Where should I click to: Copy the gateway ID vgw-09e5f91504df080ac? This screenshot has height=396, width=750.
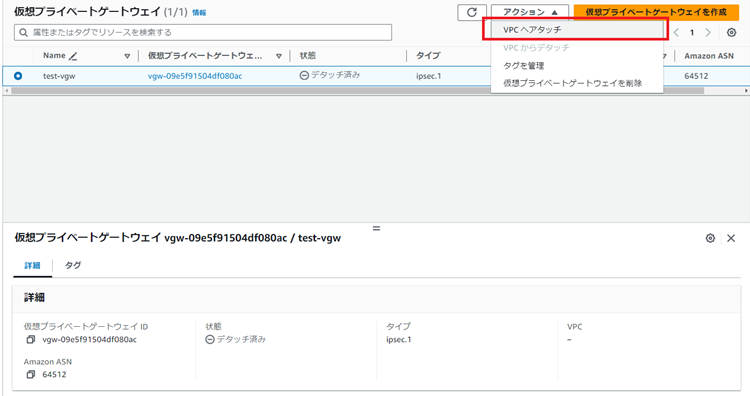(x=31, y=340)
